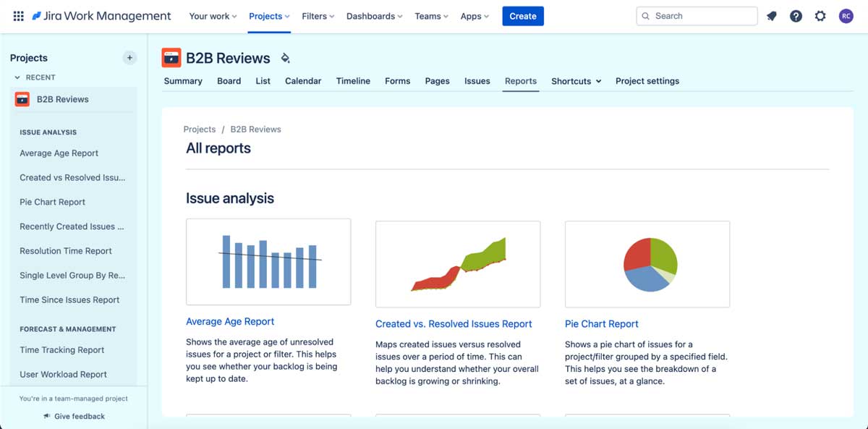Click the project icon beside B2B Reviews title

pos(171,57)
